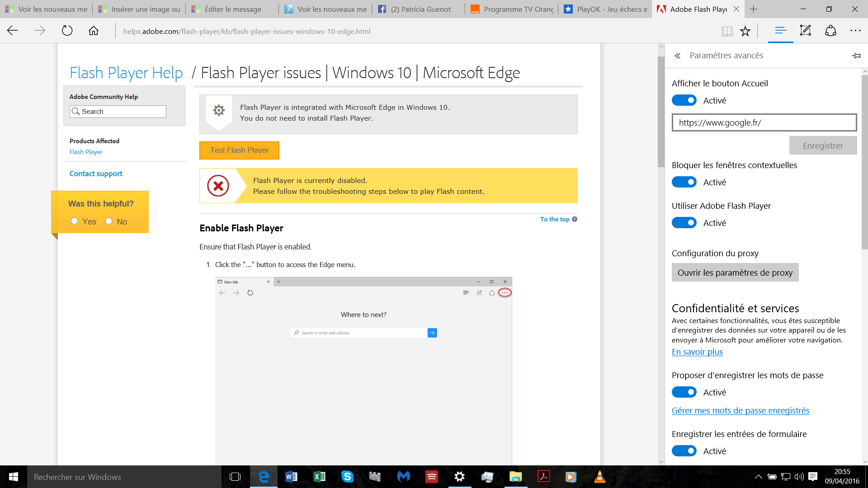
Task: Open the Action Center notifications icon
Action: 813,477
